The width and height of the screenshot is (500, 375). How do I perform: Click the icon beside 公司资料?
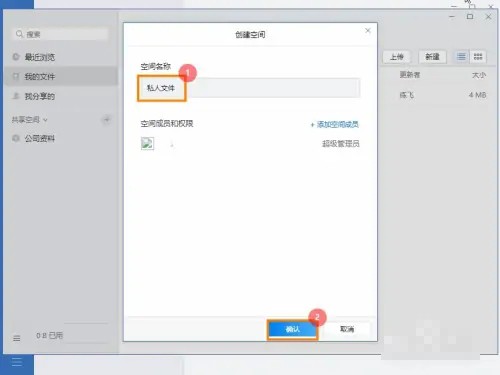16,138
